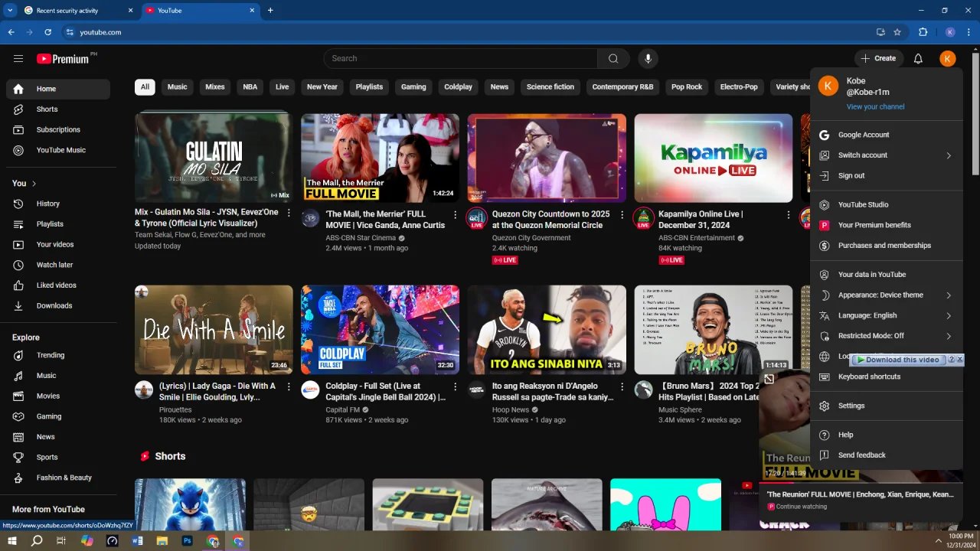Open Windows taskbar search

pos(37,541)
